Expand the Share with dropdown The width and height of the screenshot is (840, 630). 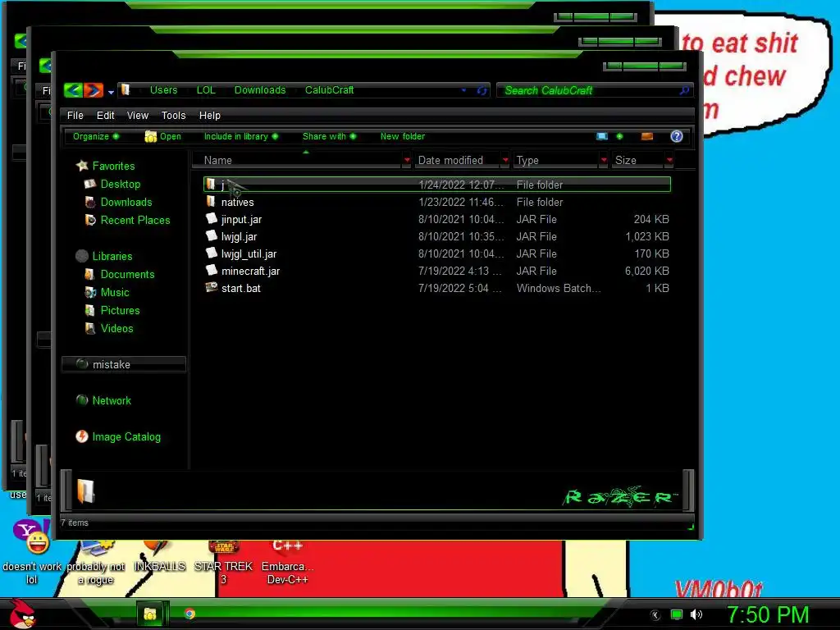[x=329, y=136]
